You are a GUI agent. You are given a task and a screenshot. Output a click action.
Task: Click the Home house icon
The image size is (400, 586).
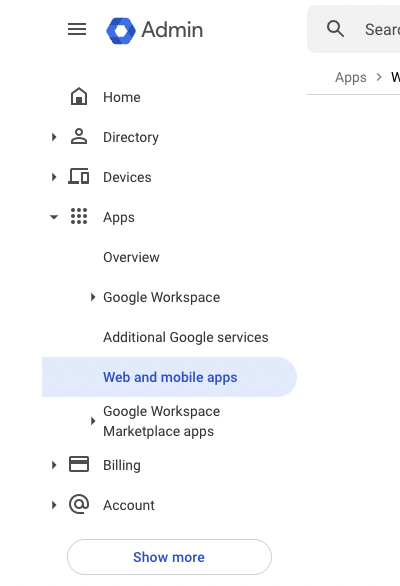point(79,96)
